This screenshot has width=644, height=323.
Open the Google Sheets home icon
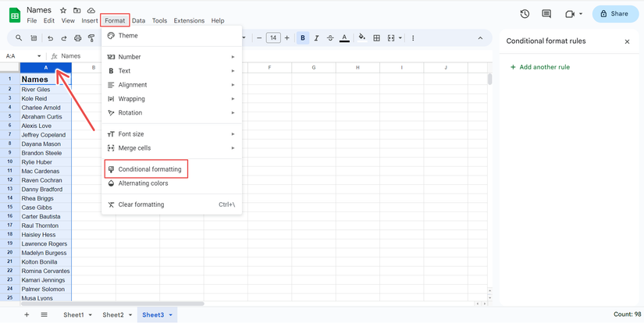15,15
